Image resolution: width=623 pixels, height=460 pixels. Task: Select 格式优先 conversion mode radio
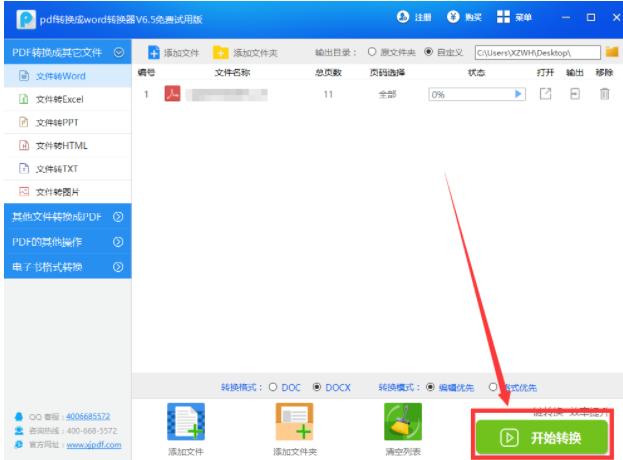click(x=493, y=387)
